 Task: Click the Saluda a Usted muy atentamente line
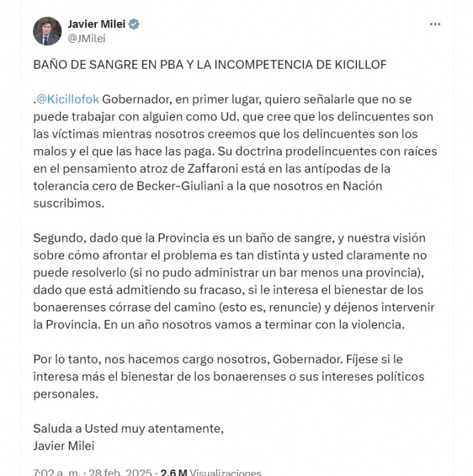pyautogui.click(x=128, y=428)
